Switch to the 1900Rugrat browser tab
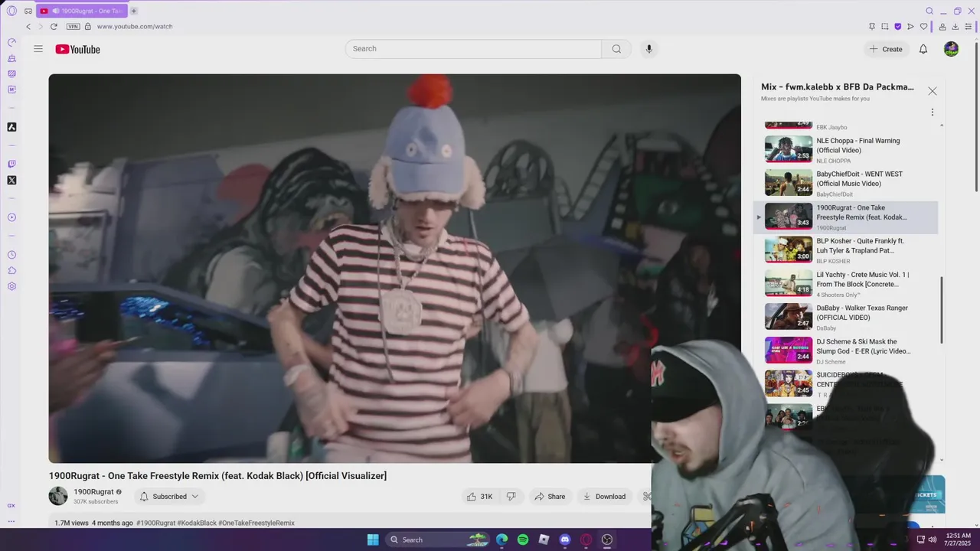 point(81,11)
